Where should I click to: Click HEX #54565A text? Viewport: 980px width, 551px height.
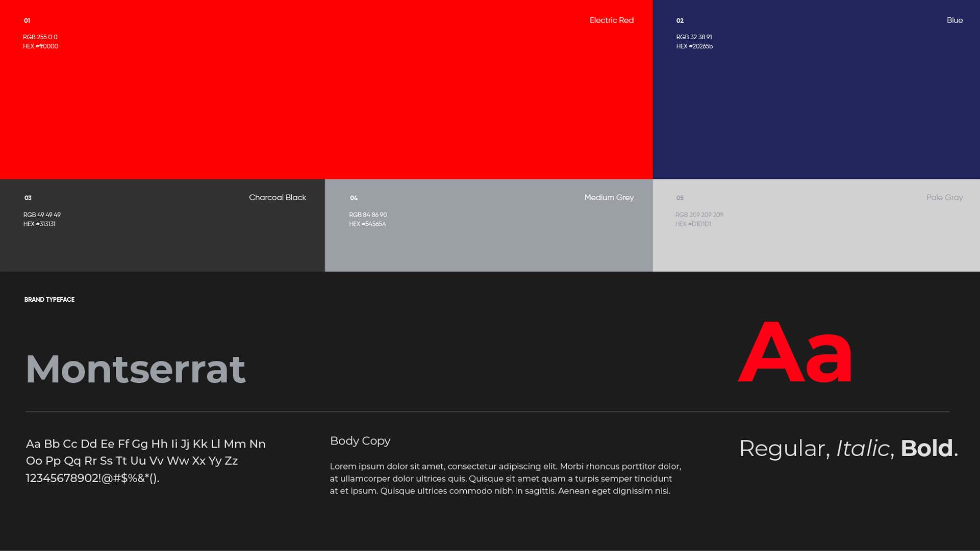click(367, 224)
